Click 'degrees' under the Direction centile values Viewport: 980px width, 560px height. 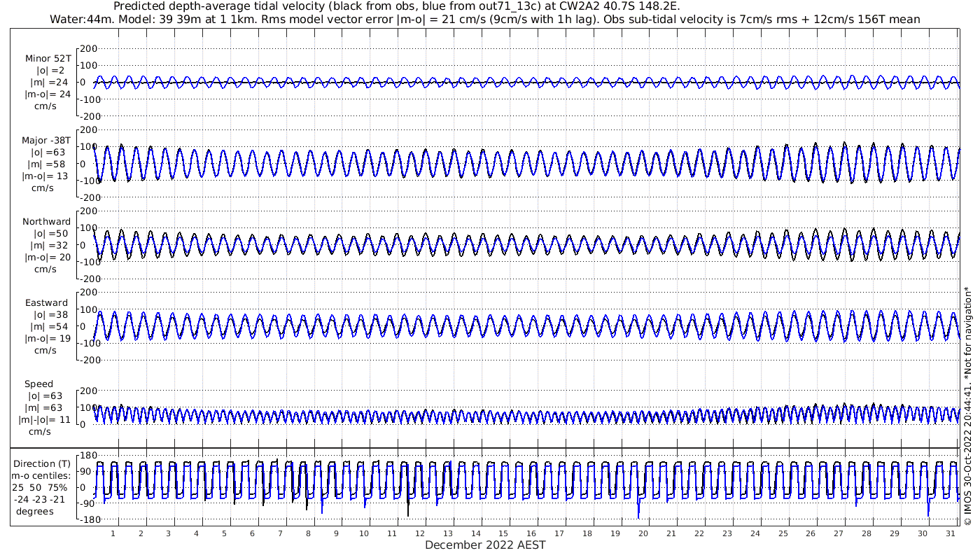tap(36, 512)
